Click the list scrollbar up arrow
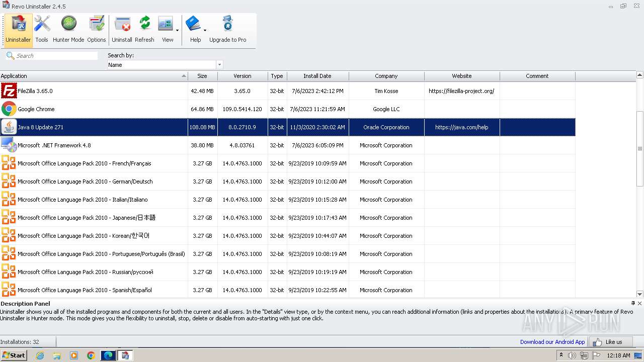The height and width of the screenshot is (362, 644). [x=640, y=75]
